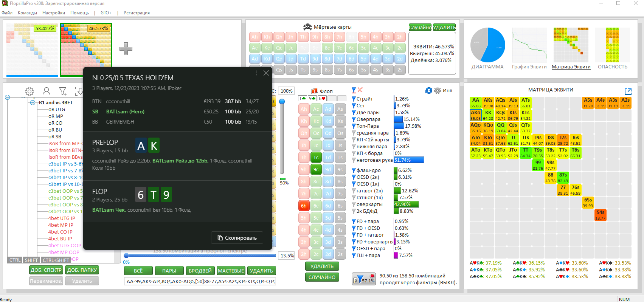This screenshot has width=644, height=302.
Task: Open the Команды menu
Action: click(x=27, y=12)
